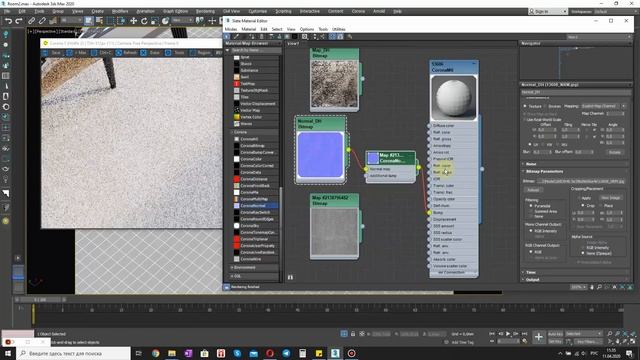Enable Use Real-World Scale checkbox
This screenshot has height=360, width=640.
(x=525, y=120)
